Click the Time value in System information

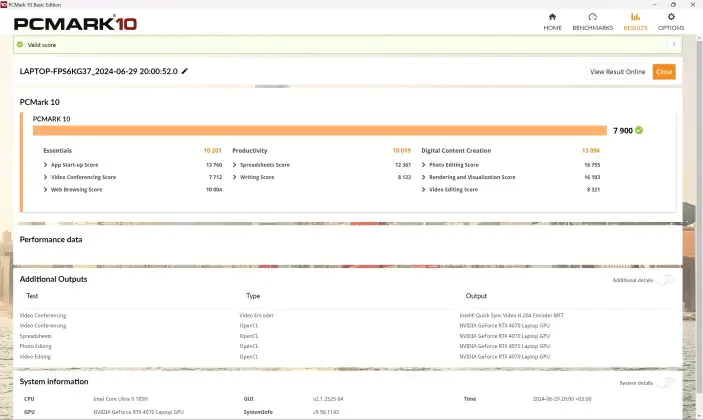click(x=562, y=399)
